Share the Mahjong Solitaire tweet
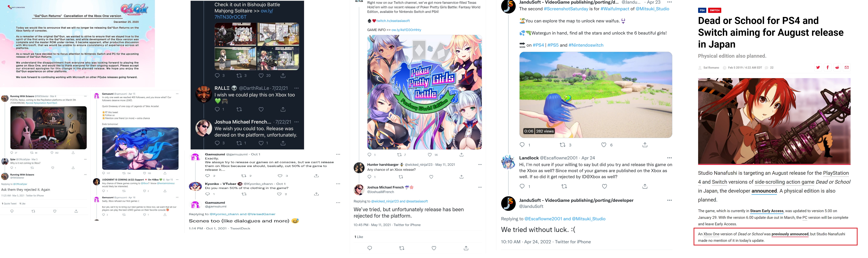Screen dimensions: 868x258 (283, 76)
